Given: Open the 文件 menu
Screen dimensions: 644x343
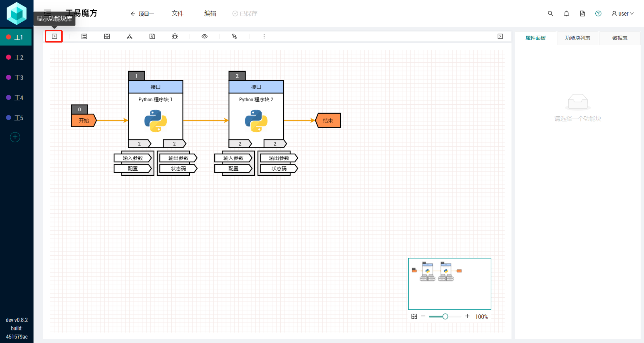Looking at the screenshot, I should [x=177, y=13].
